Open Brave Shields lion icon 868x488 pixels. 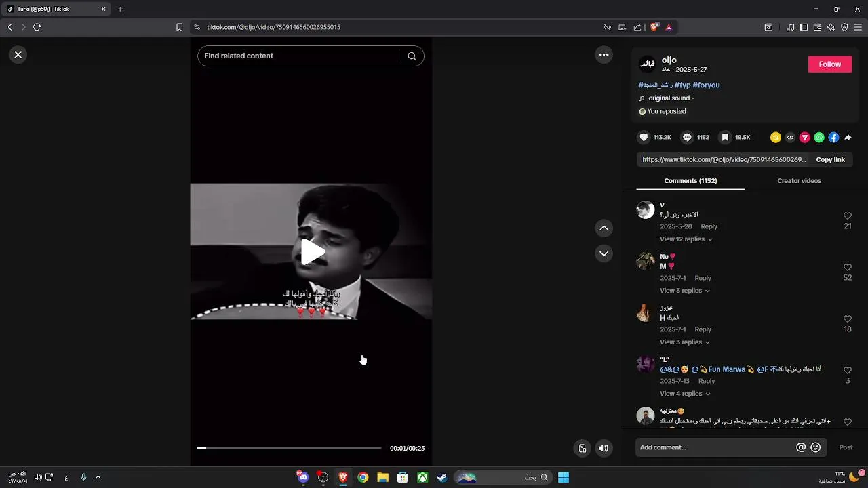click(x=654, y=27)
